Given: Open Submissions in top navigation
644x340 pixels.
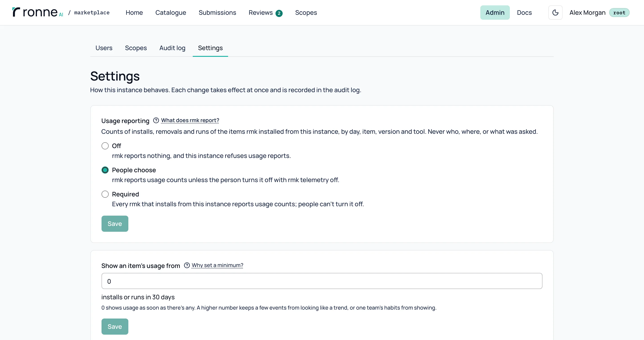Looking at the screenshot, I should click(x=217, y=13).
